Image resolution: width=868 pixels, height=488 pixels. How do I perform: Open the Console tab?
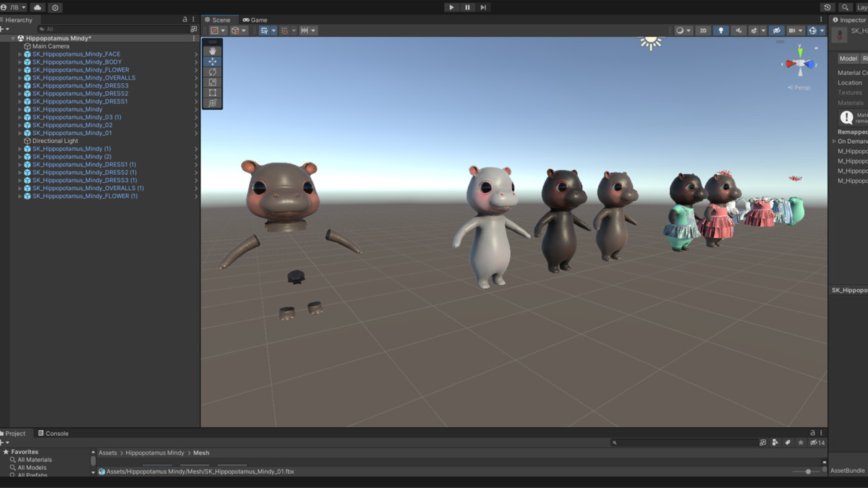[53, 433]
